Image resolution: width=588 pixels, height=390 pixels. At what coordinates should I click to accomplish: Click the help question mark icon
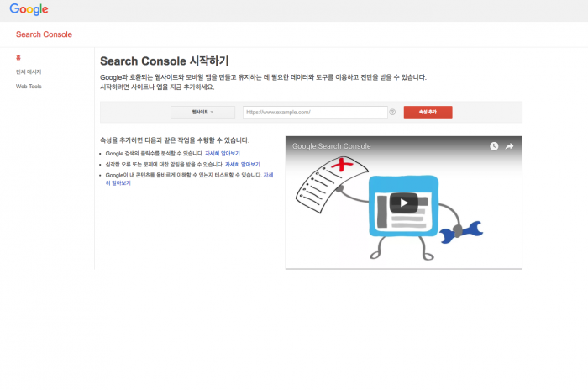392,112
